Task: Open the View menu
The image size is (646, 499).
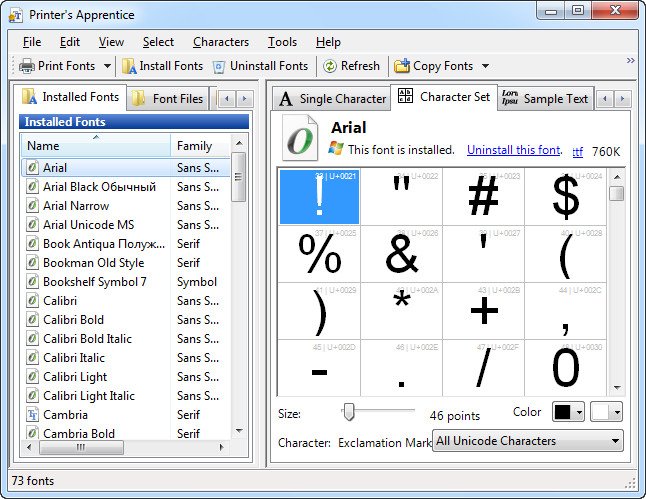Action: [x=111, y=42]
